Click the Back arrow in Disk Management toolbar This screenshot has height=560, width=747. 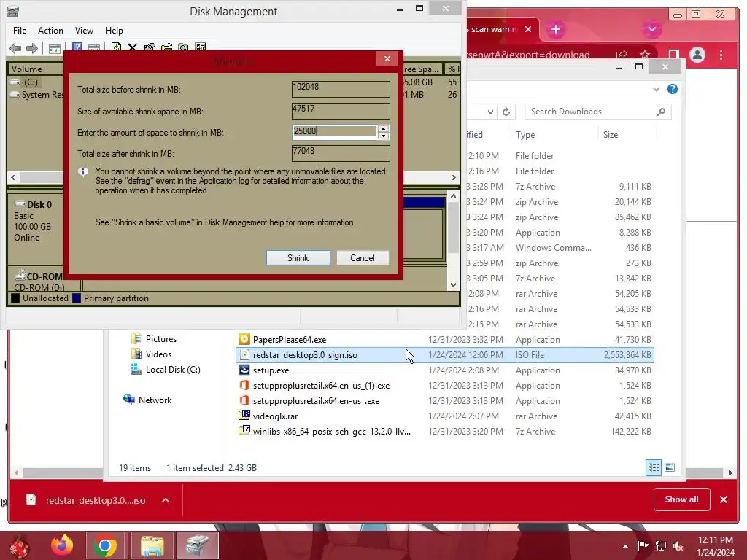(x=15, y=48)
